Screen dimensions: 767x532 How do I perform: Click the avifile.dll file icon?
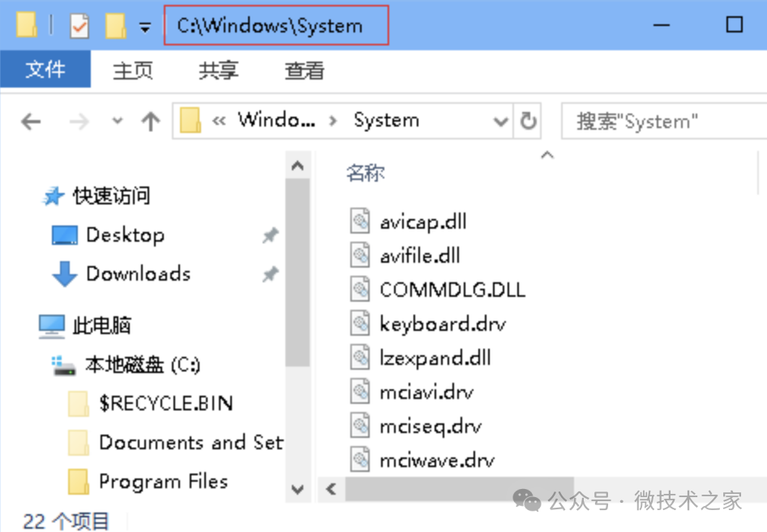coord(360,256)
